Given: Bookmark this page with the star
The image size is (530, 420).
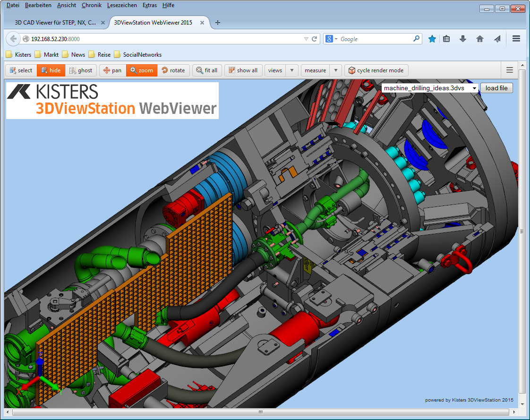Looking at the screenshot, I should tap(432, 39).
